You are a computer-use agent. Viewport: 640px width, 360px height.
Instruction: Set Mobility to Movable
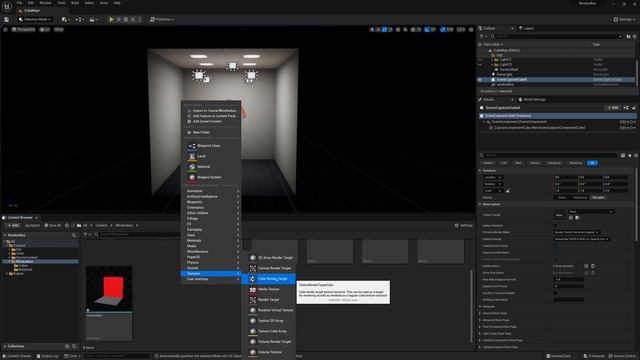point(598,198)
